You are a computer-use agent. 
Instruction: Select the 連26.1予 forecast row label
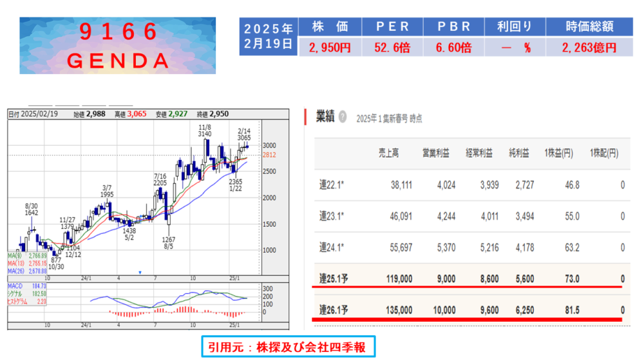coord(334,310)
